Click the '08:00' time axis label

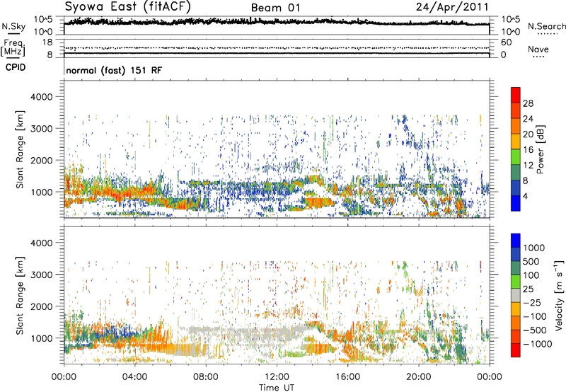(205, 377)
